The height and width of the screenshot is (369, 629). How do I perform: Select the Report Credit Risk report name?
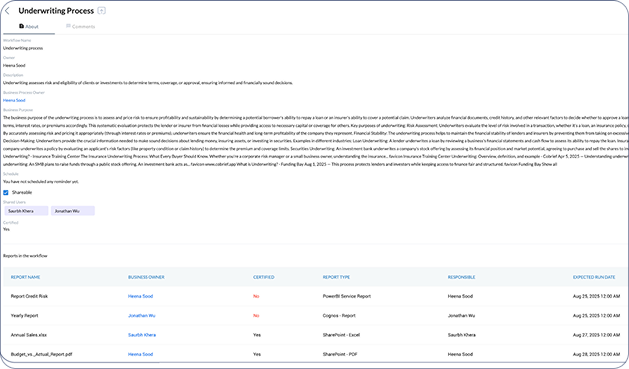29,296
